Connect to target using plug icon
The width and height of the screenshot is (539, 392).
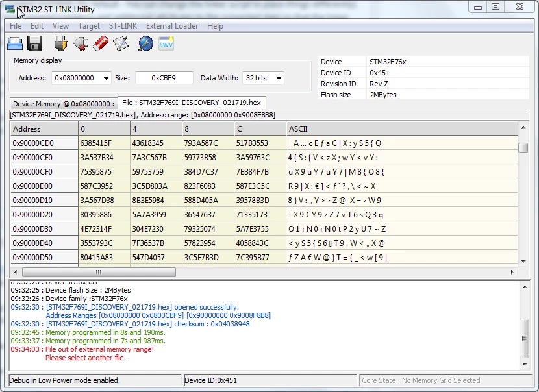click(60, 43)
